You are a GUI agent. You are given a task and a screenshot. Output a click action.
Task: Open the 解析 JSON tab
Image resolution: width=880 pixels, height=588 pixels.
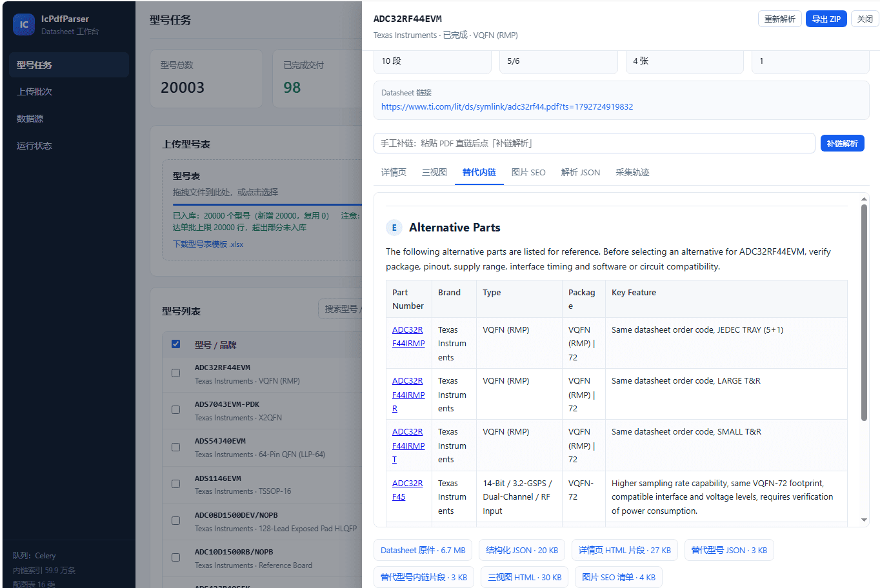(x=581, y=172)
